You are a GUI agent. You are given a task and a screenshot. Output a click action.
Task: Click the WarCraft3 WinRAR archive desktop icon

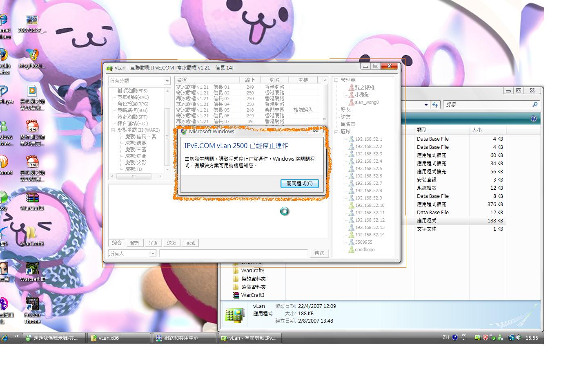32,198
